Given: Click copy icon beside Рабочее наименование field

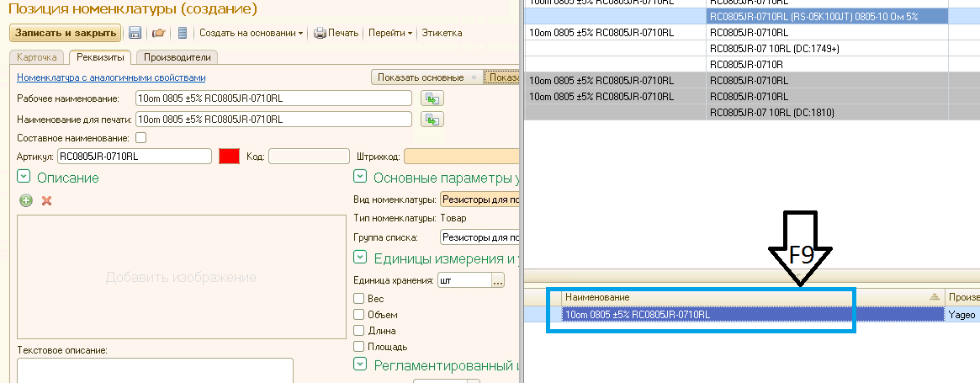Looking at the screenshot, I should click(x=432, y=98).
